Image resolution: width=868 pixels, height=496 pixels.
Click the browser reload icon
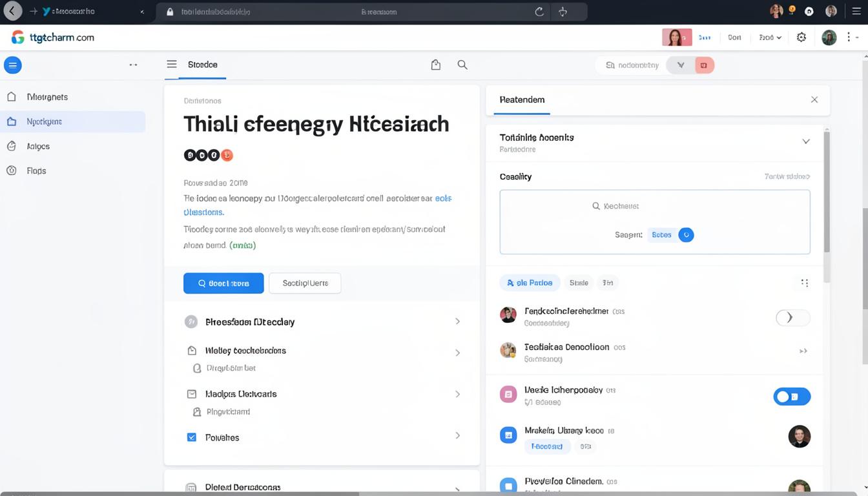coord(539,12)
